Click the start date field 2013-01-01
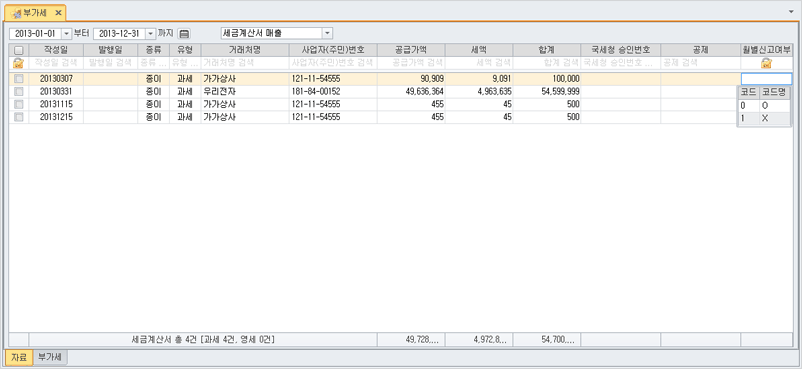This screenshot has height=369, width=802. tap(35, 34)
